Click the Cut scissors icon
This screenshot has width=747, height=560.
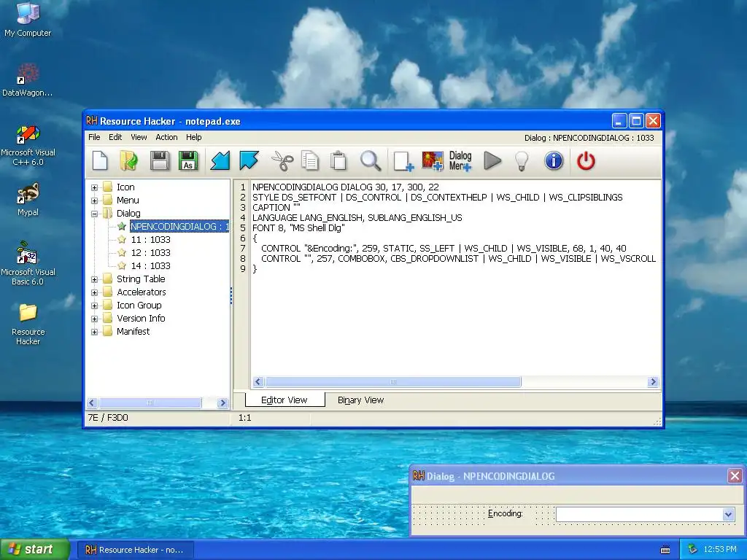pos(282,161)
